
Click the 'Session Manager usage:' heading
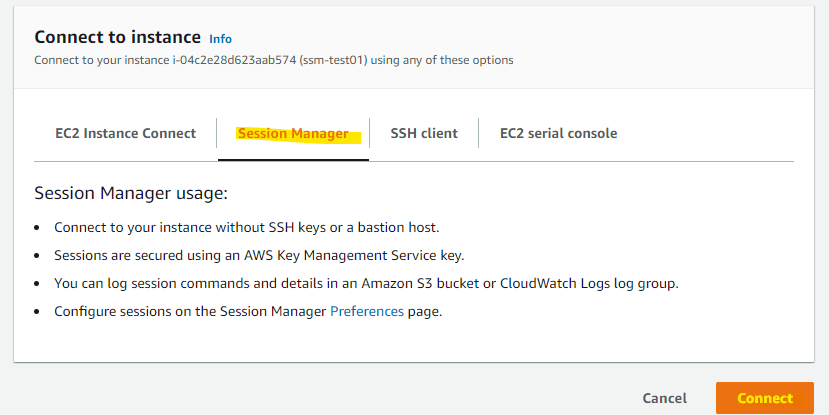[x=131, y=193]
